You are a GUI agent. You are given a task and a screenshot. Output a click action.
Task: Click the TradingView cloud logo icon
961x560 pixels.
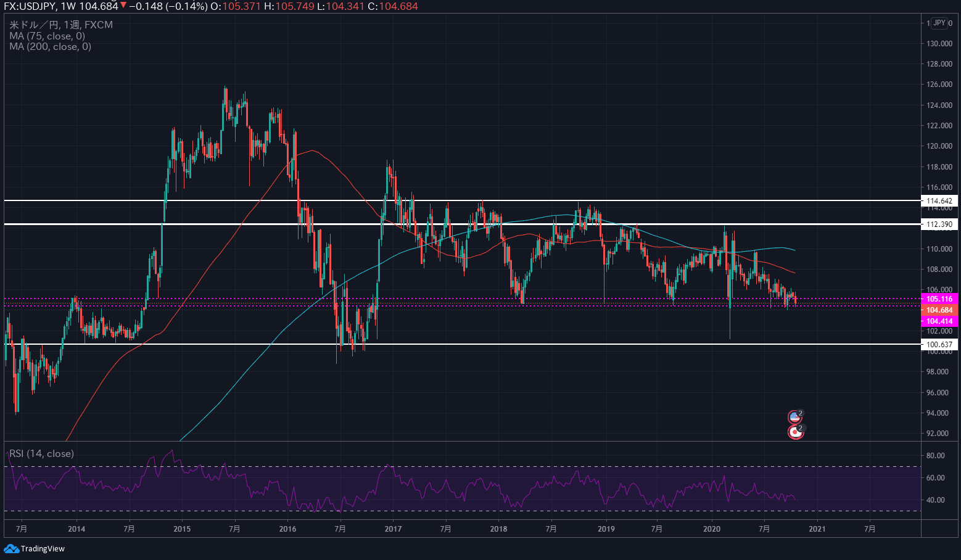[x=11, y=548]
